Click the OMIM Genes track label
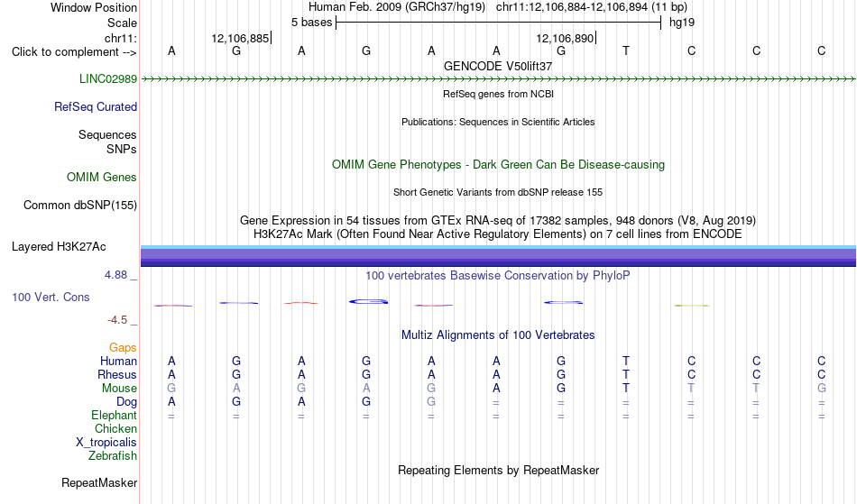 [102, 177]
